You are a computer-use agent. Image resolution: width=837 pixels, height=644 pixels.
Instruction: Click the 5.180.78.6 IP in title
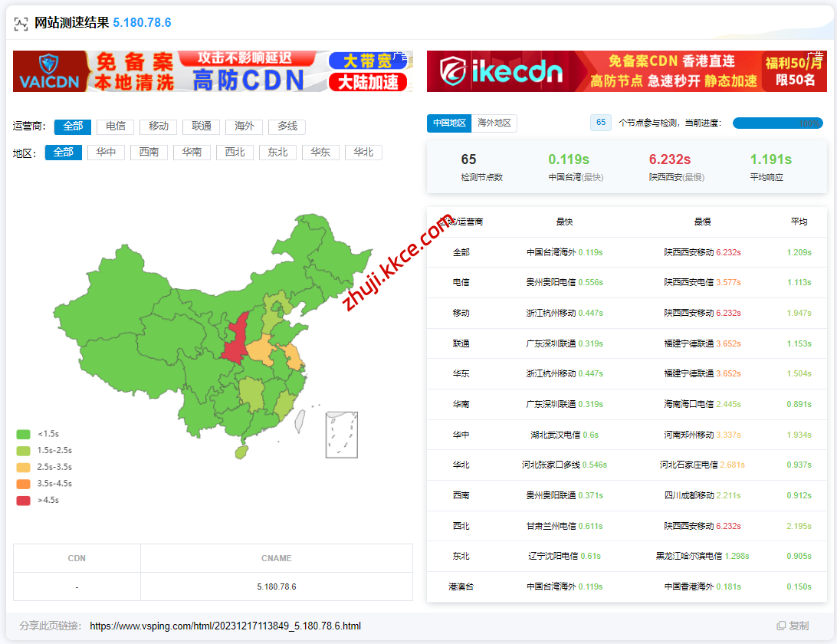click(142, 23)
